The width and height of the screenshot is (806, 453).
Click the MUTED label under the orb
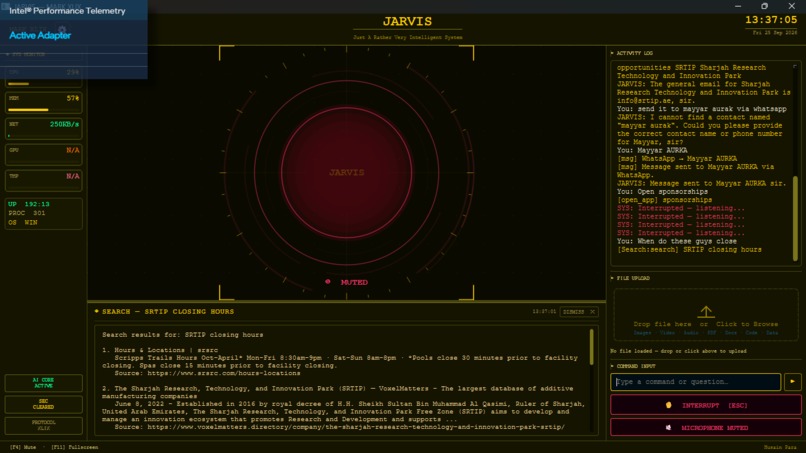pos(354,282)
